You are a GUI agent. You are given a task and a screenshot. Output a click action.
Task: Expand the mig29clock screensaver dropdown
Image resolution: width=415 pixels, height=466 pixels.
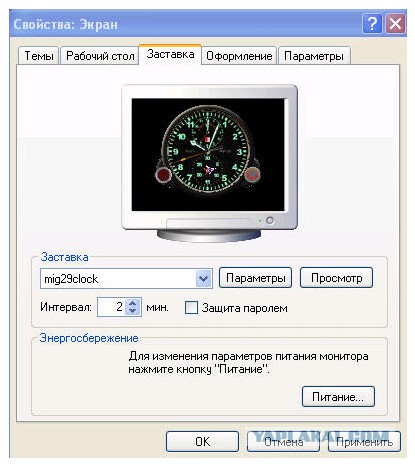click(203, 278)
